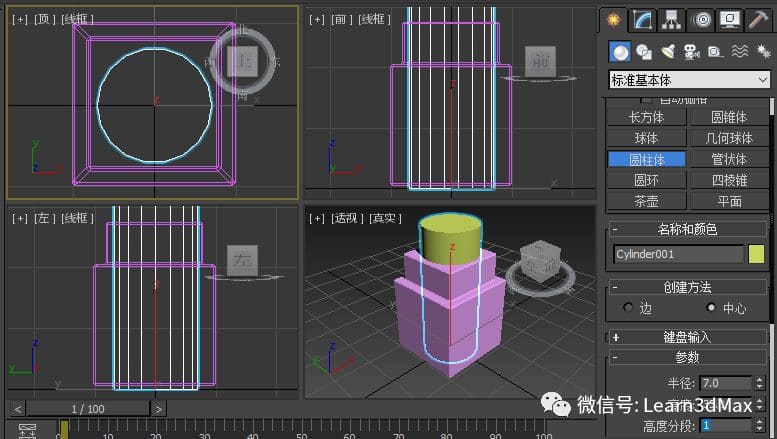Click the 半径 radius value field
Screen dimensions: 777x439
coord(726,383)
